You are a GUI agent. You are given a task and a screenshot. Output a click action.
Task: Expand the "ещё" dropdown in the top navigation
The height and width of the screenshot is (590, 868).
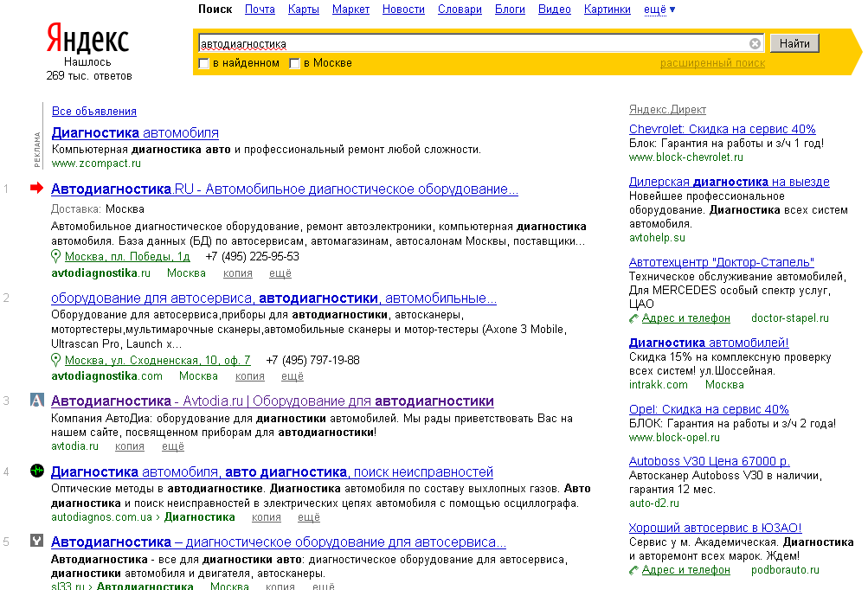tap(659, 10)
